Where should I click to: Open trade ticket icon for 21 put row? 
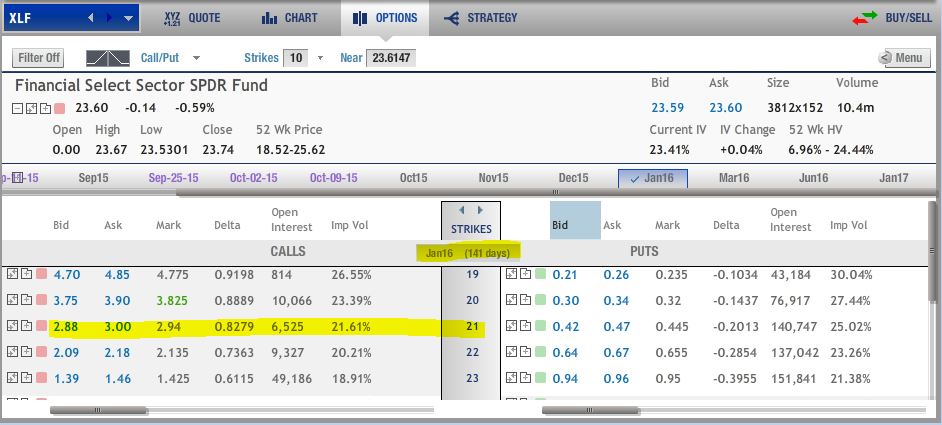511,326
